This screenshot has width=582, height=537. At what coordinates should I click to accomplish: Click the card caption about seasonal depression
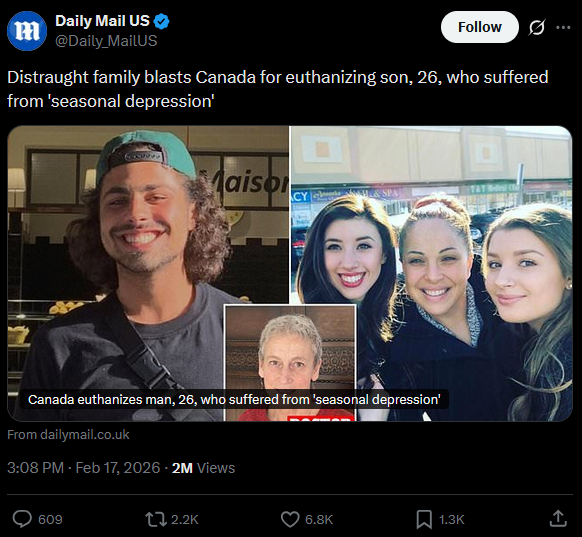[234, 399]
